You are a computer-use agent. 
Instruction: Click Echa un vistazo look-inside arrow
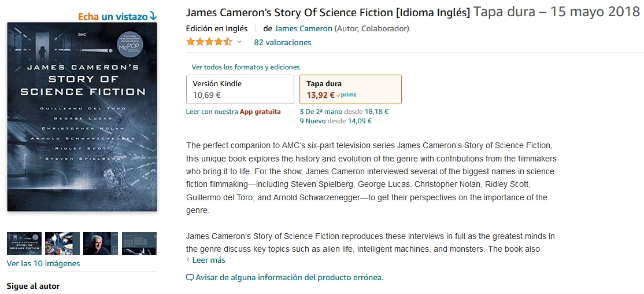(153, 16)
